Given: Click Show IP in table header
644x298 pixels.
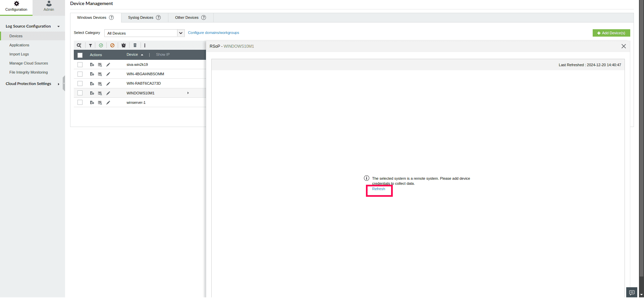Looking at the screenshot, I should coord(163,54).
